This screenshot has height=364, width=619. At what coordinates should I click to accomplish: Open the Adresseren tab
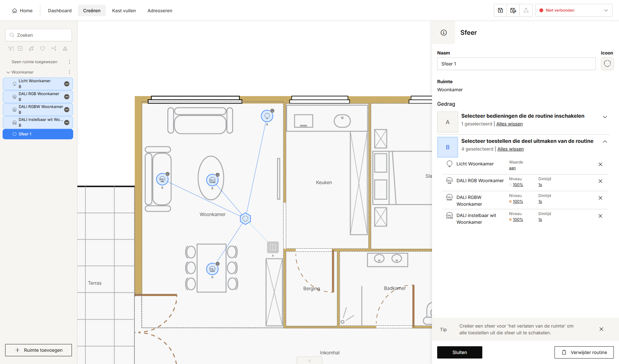[x=160, y=11]
